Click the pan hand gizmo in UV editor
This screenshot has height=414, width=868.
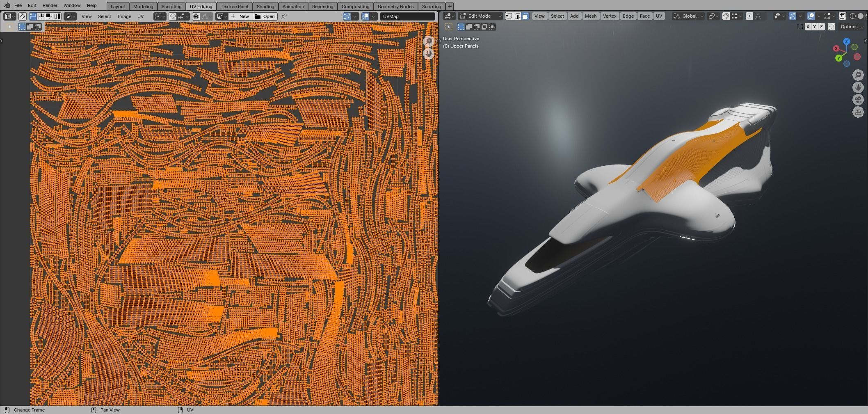pyautogui.click(x=429, y=54)
